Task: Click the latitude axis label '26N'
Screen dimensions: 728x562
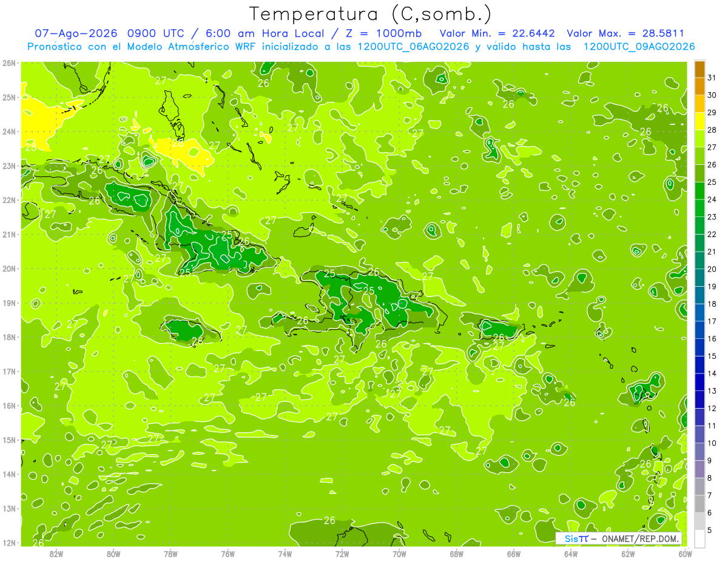Action: pos(9,63)
